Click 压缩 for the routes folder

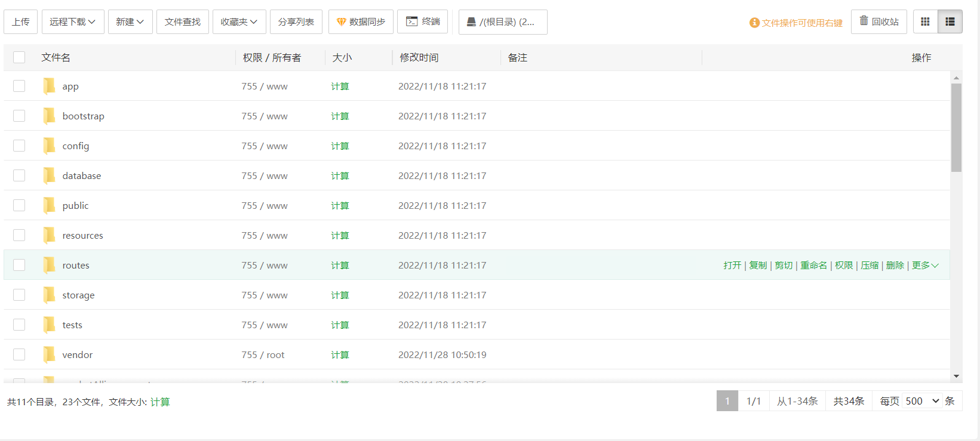pos(870,265)
